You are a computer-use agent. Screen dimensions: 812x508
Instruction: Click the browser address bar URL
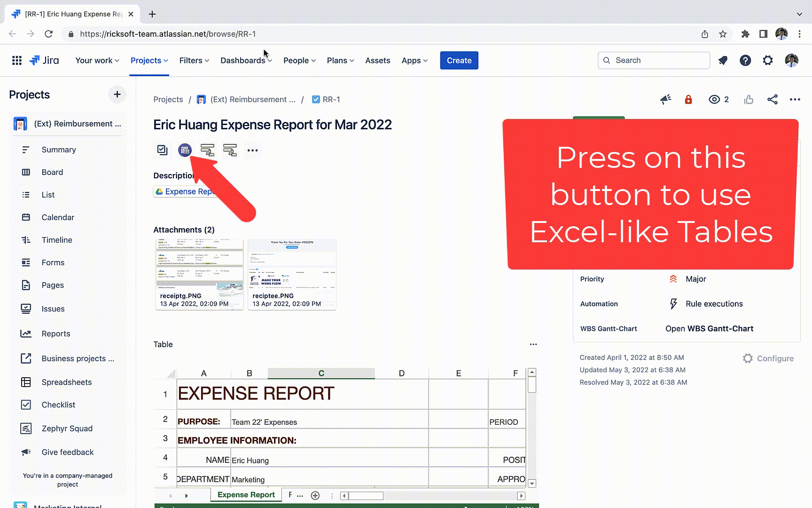click(x=168, y=34)
